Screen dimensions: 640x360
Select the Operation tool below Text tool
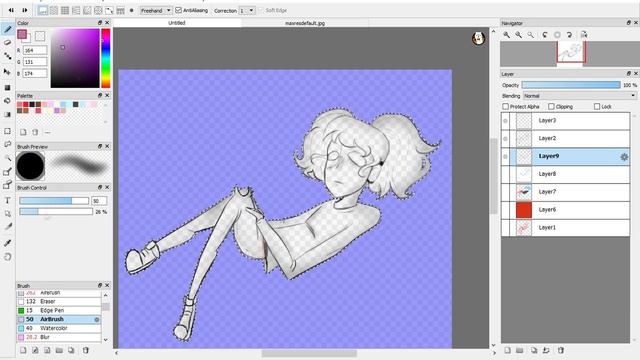click(x=7, y=213)
